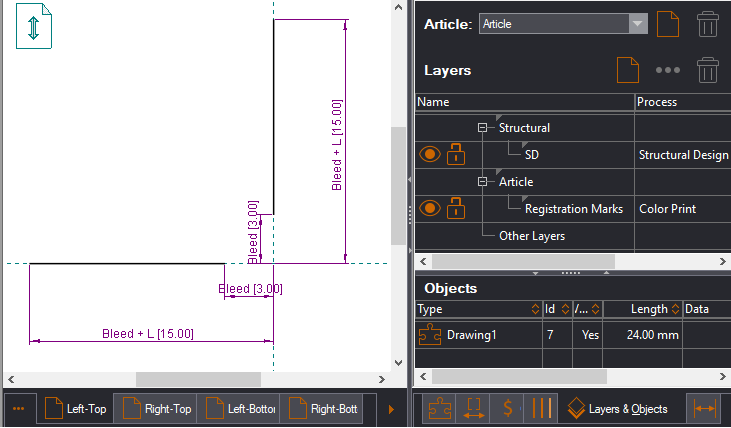Click the vertical flip arrow icon
The image size is (731, 428).
pos(33,27)
